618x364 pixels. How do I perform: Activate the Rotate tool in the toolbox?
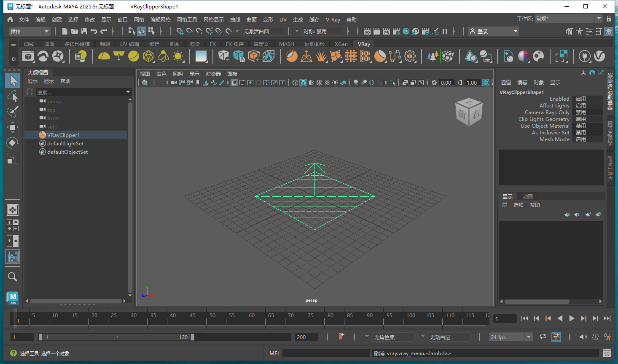coord(12,143)
